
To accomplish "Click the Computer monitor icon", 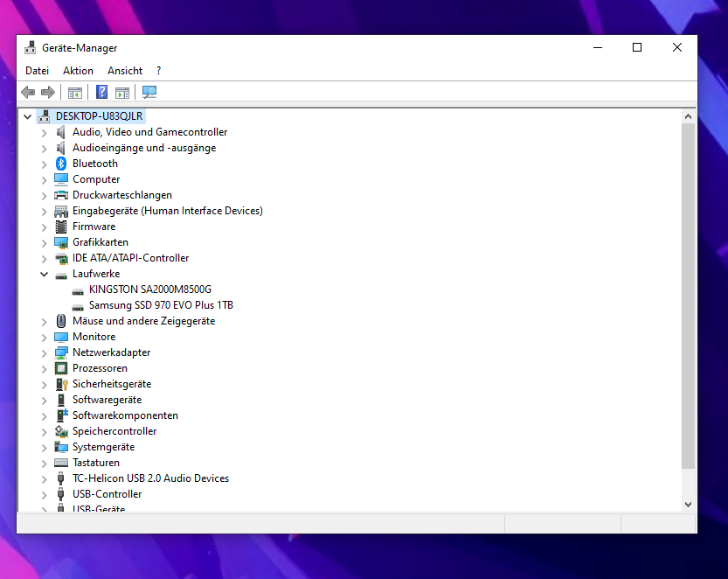I will (61, 179).
